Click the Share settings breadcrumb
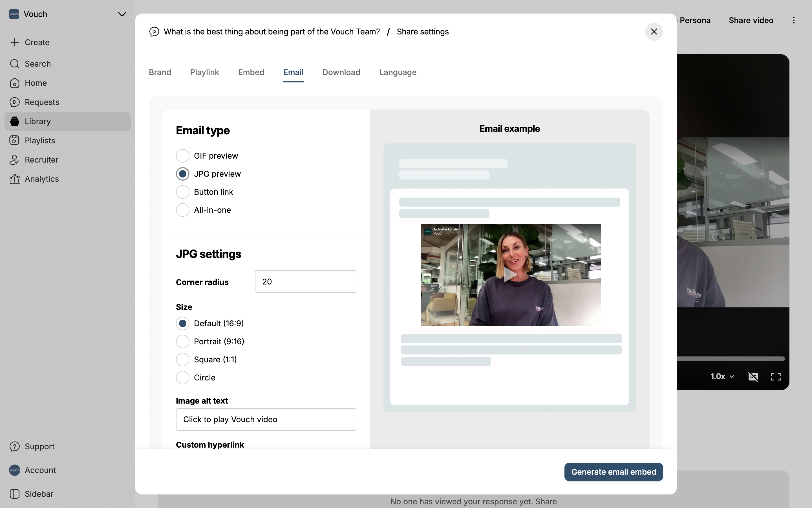 422,32
